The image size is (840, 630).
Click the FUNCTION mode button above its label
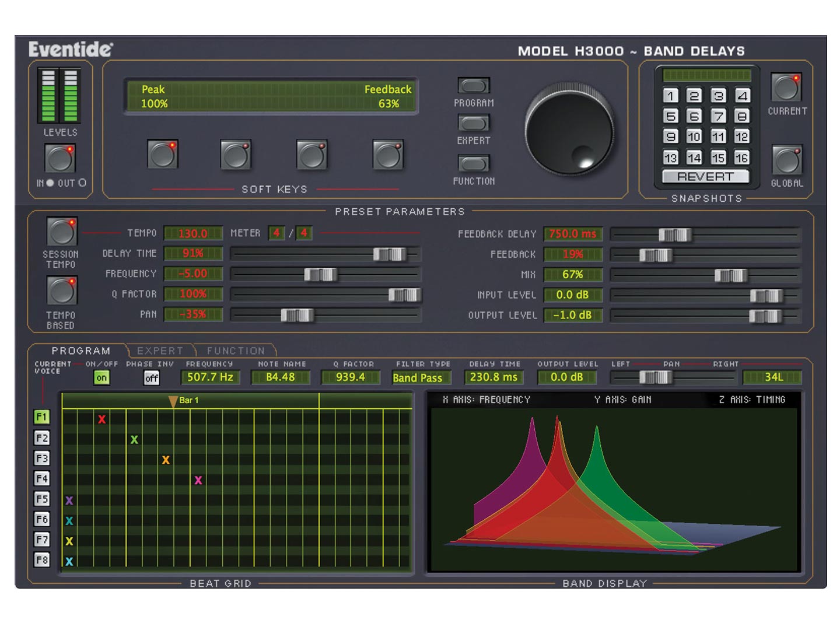(474, 163)
